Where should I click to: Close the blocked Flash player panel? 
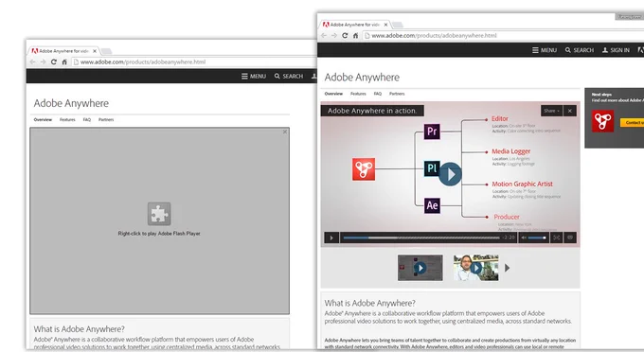tap(285, 132)
